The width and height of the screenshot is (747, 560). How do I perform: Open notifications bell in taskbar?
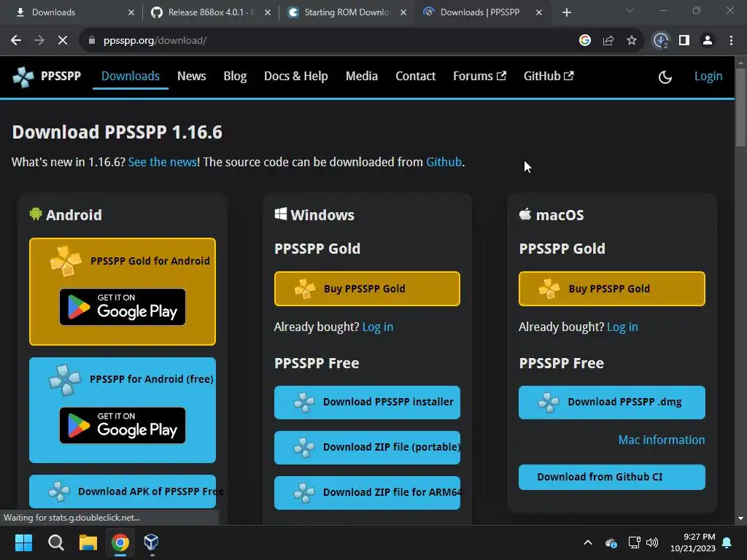pos(727,542)
